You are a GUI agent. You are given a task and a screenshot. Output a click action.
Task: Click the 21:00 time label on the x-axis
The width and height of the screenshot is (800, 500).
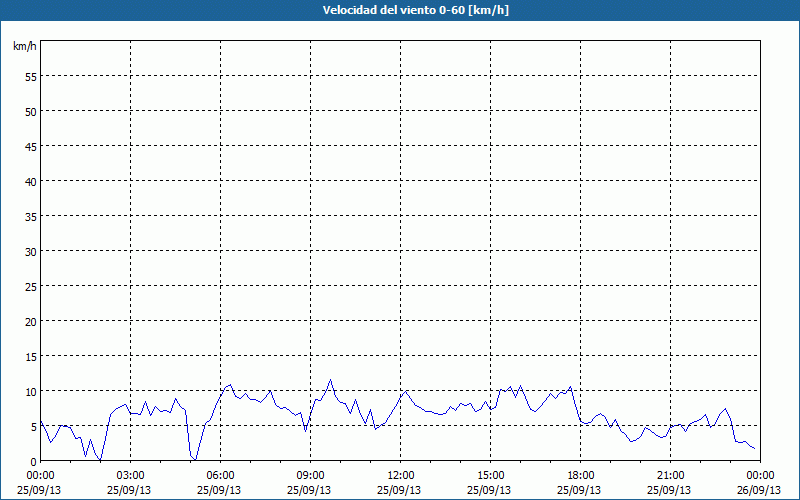670,476
